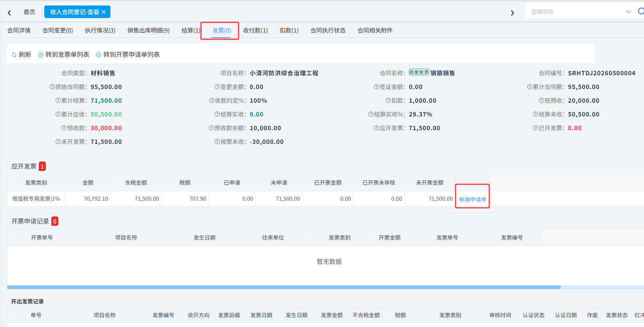644x327 pixels.
Task: Click the search magnifier beside 选择项目
Action: click(641, 11)
